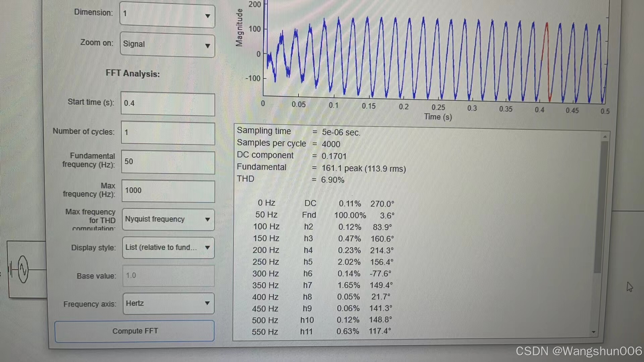The height and width of the screenshot is (362, 644).
Task: Click the AC voltage source block icon
Action: 23,269
